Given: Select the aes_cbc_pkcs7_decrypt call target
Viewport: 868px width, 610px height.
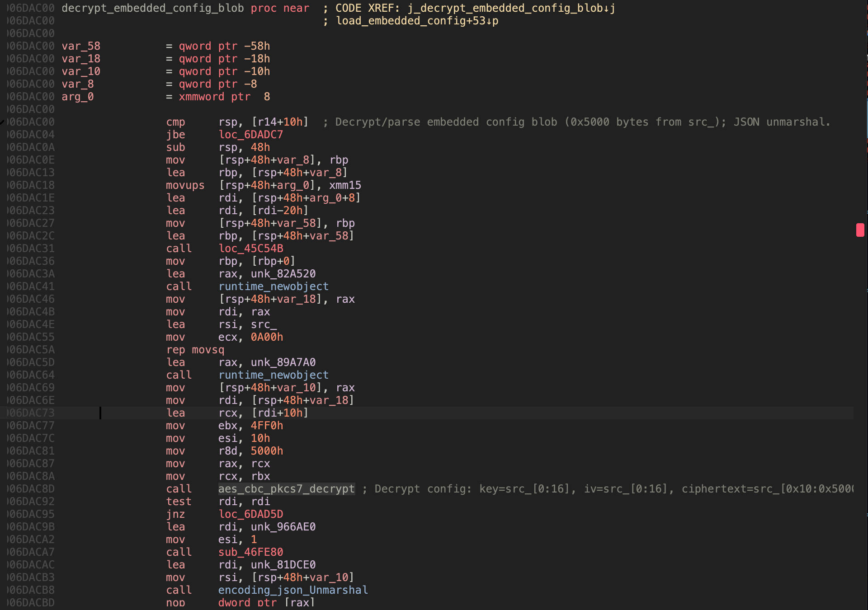Looking at the screenshot, I should pos(286,489).
